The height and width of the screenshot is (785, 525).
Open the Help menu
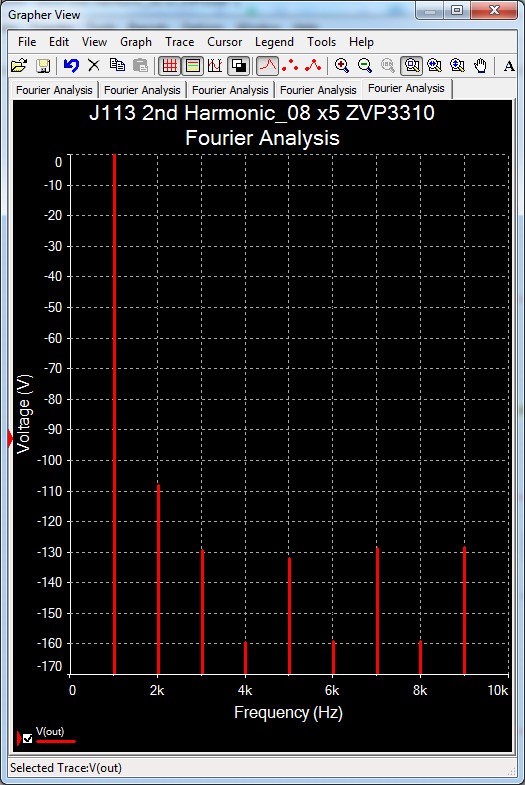tap(361, 42)
